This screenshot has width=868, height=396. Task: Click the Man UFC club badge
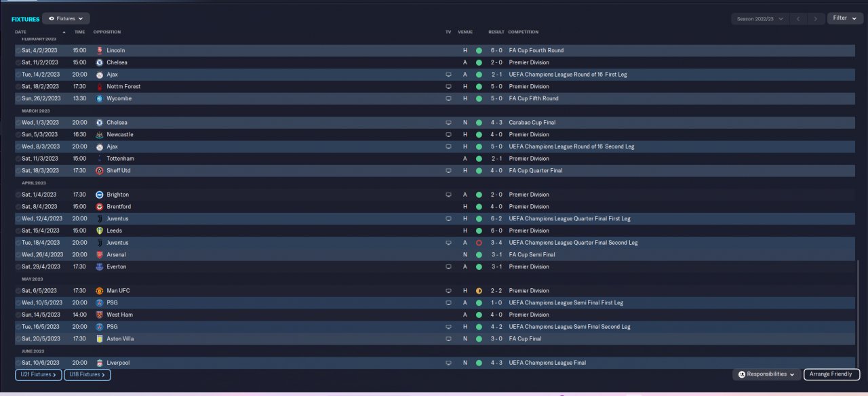(x=99, y=291)
